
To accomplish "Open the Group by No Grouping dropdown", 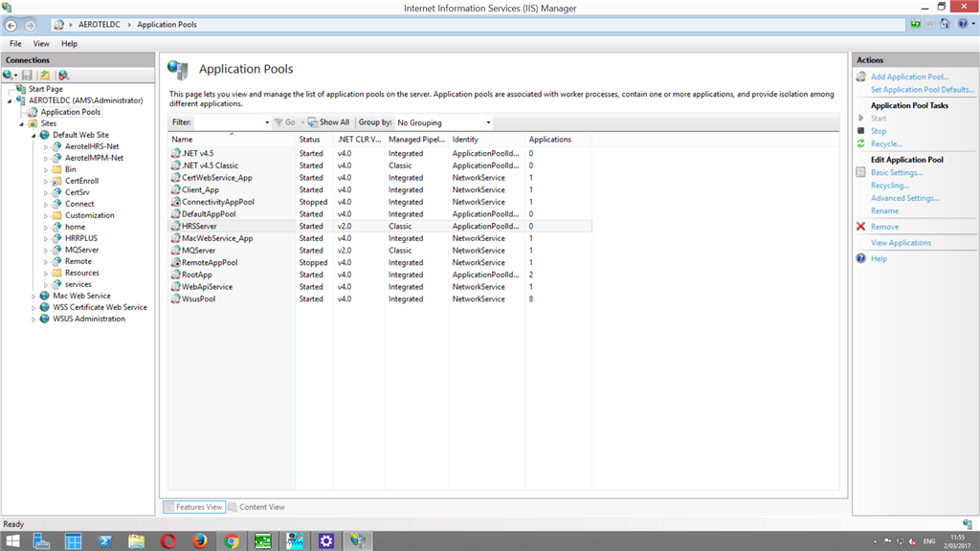I will [444, 122].
